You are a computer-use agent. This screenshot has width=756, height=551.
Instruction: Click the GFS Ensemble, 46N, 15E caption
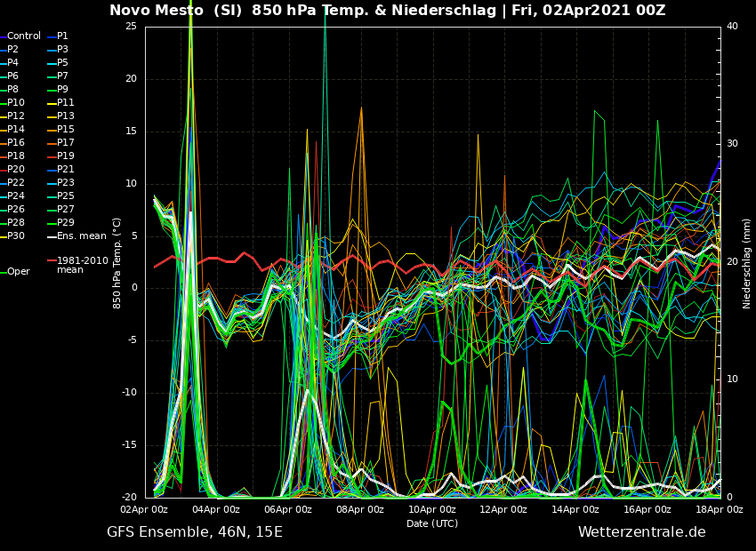coord(195,532)
